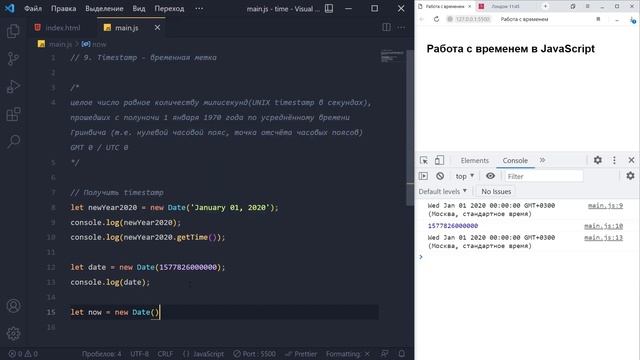Image resolution: width=640 pixels, height=360 pixels.
Task: Open the Extensions view
Action: coord(13,114)
